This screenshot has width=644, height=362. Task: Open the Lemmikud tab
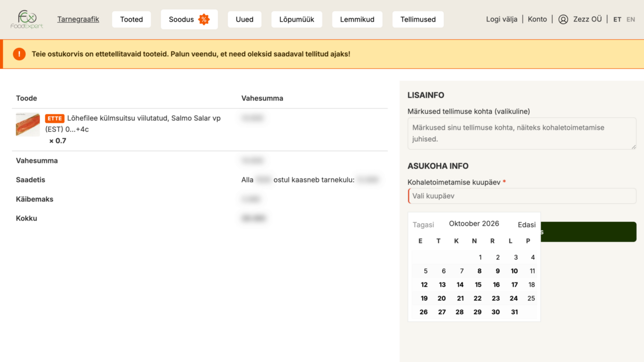pyautogui.click(x=357, y=20)
